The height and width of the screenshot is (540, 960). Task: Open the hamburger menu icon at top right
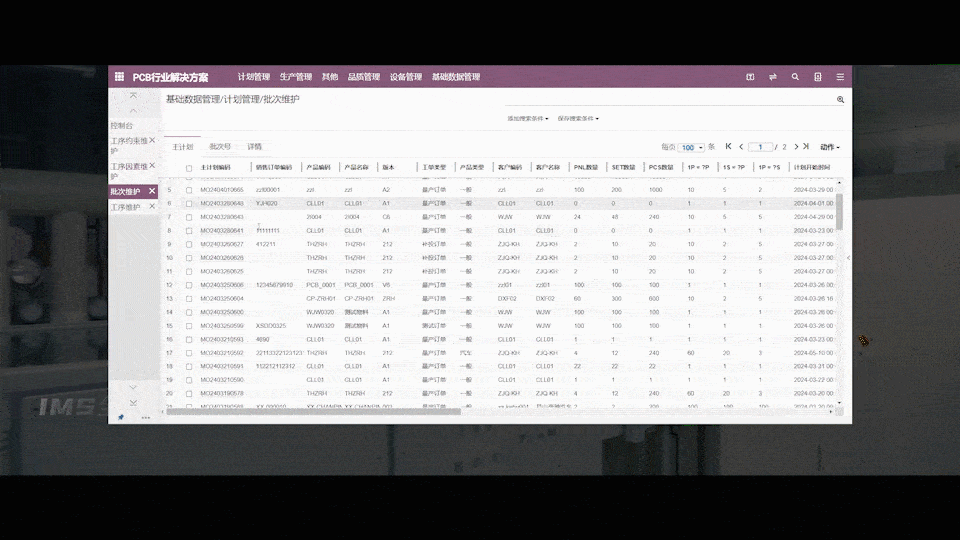840,77
